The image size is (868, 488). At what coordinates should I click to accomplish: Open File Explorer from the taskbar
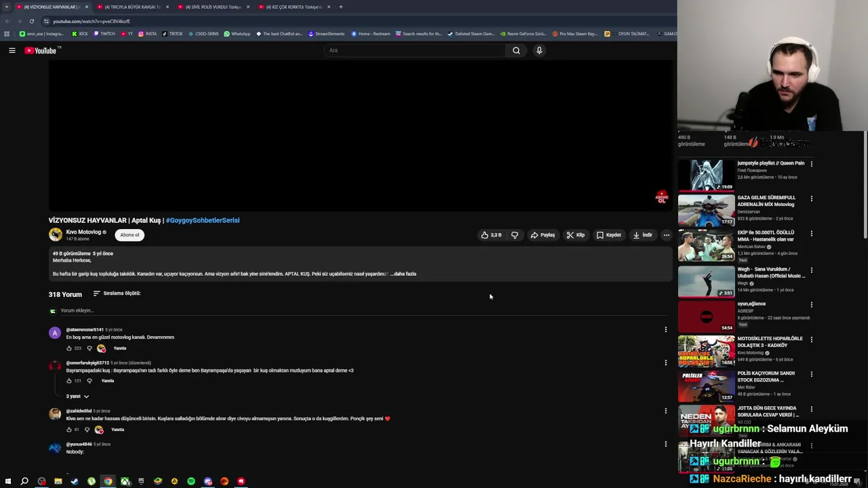(58, 481)
